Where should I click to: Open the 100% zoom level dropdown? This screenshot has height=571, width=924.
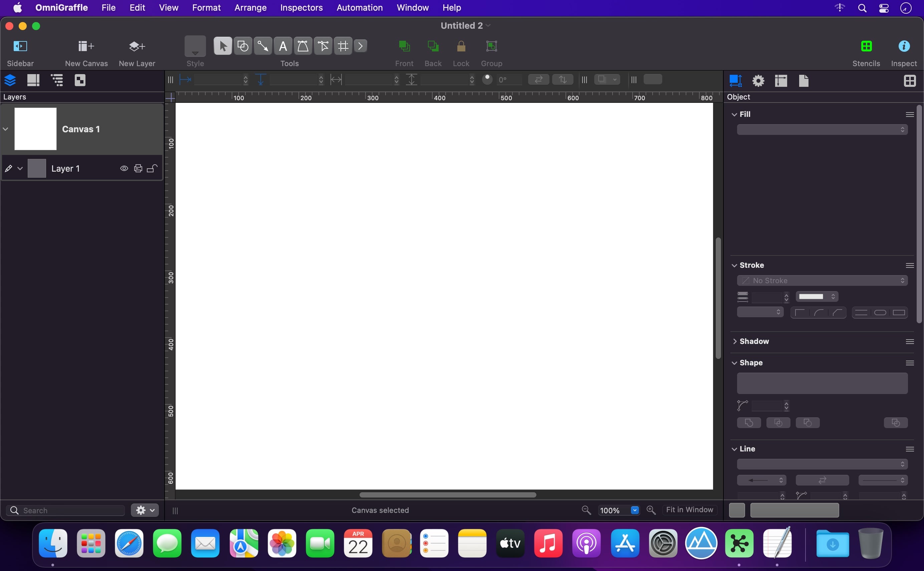635,510
